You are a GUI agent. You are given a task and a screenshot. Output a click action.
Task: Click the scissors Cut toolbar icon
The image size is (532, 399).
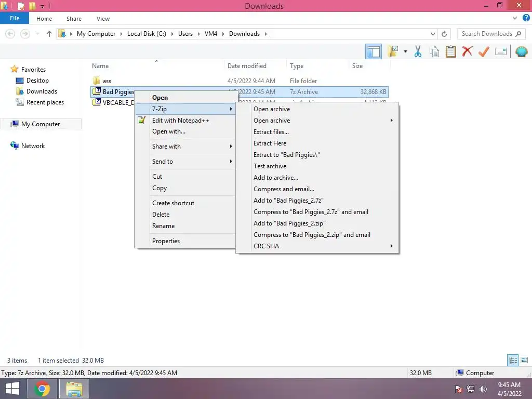coord(418,51)
